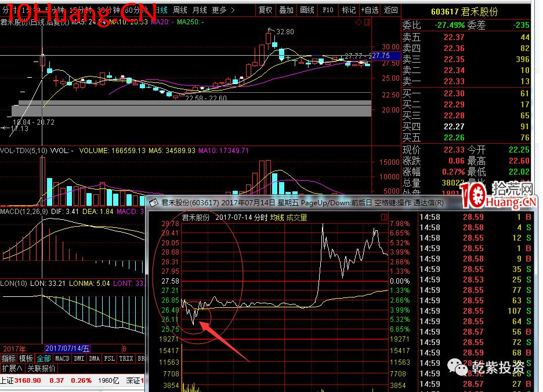Click the 现价 value 22.33
This screenshot has width=543, height=392.
pos(454,150)
